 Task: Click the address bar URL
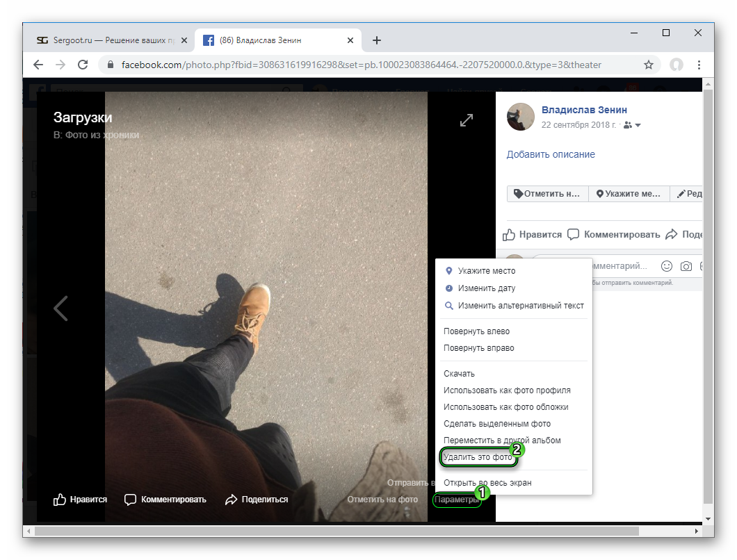(x=361, y=65)
